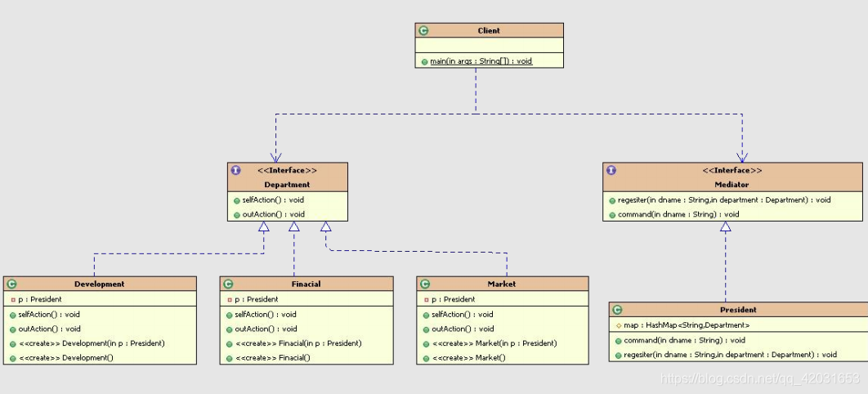Select the class icon next to Market title

(425, 284)
